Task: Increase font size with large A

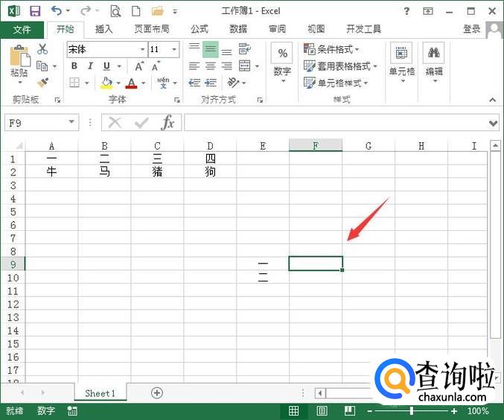Action: click(x=139, y=66)
